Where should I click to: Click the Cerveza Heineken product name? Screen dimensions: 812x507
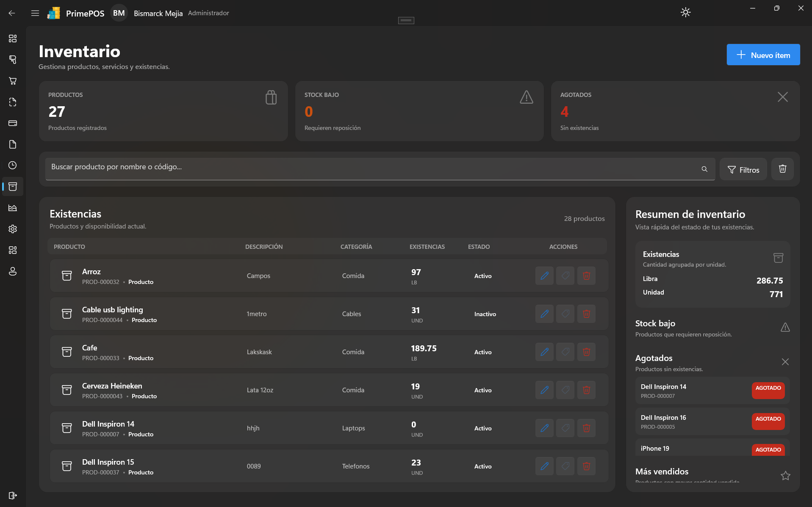point(112,386)
